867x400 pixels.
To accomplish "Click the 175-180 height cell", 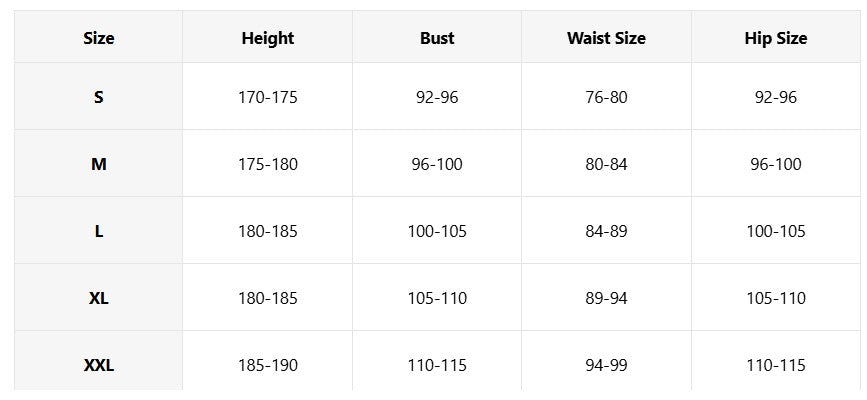I will point(268,164).
